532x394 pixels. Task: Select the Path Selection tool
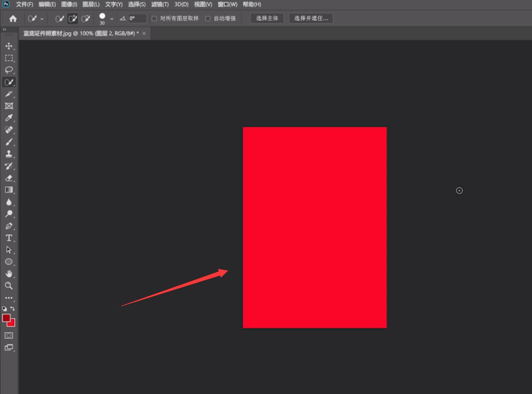coord(9,250)
